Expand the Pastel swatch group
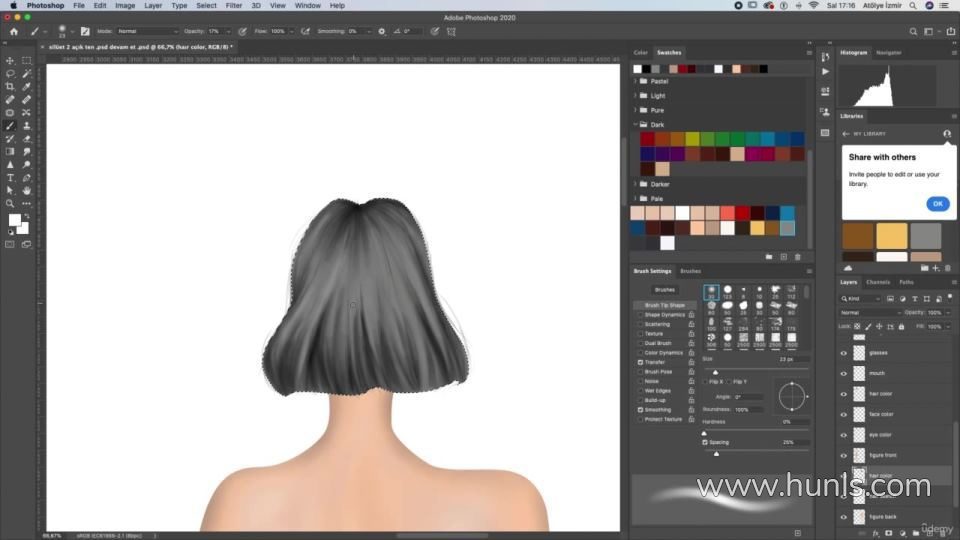Viewport: 960px width, 540px height. (635, 81)
